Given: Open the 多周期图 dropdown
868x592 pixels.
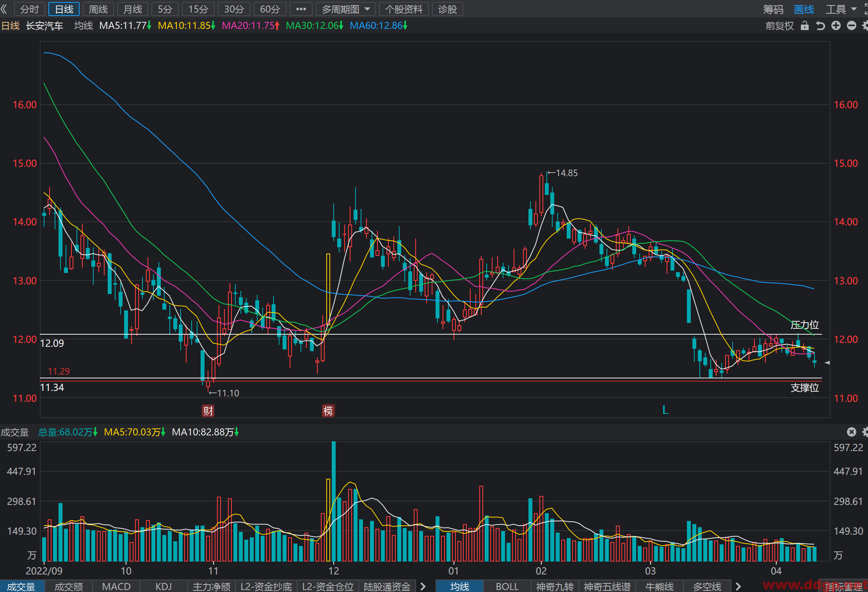Looking at the screenshot, I should 345,9.
